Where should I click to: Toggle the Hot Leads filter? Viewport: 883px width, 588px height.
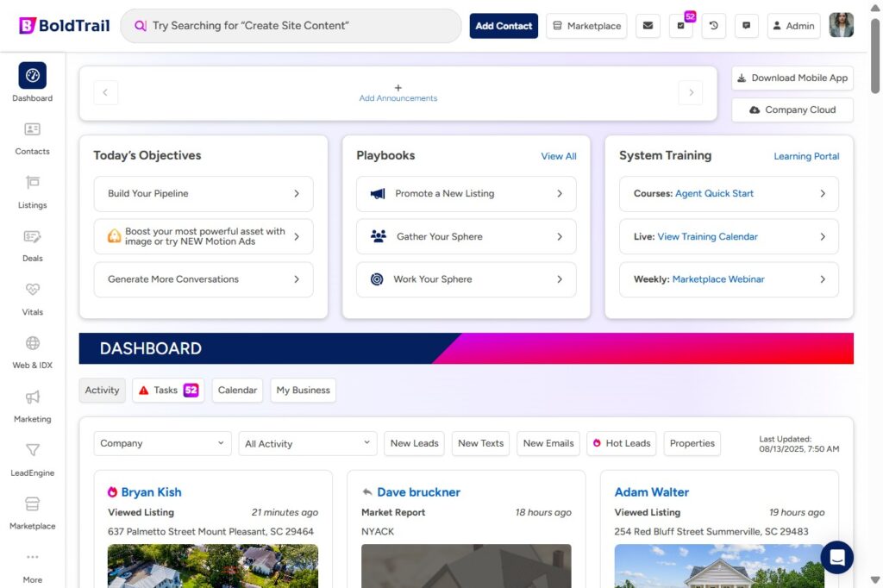click(x=621, y=443)
